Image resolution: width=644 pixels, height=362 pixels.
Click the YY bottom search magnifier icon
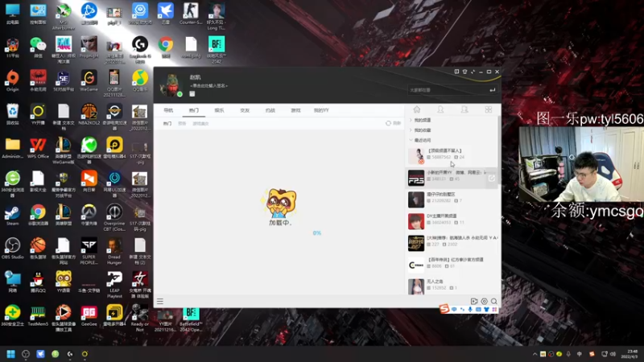pyautogui.click(x=494, y=301)
